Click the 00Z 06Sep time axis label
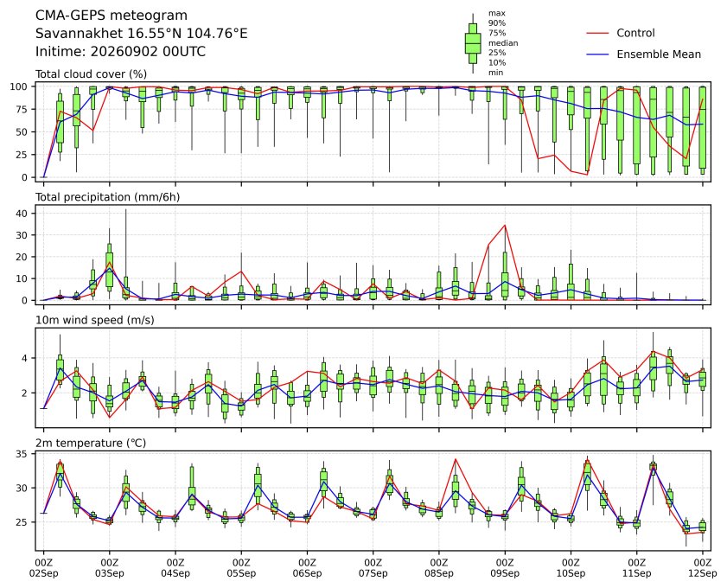Screen dimensions: 727x588 307,568
